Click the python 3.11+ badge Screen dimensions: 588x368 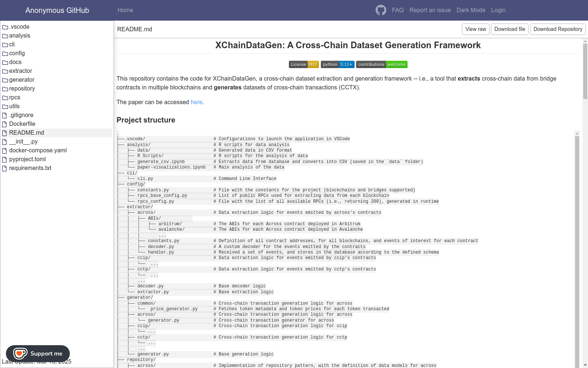pyautogui.click(x=338, y=64)
